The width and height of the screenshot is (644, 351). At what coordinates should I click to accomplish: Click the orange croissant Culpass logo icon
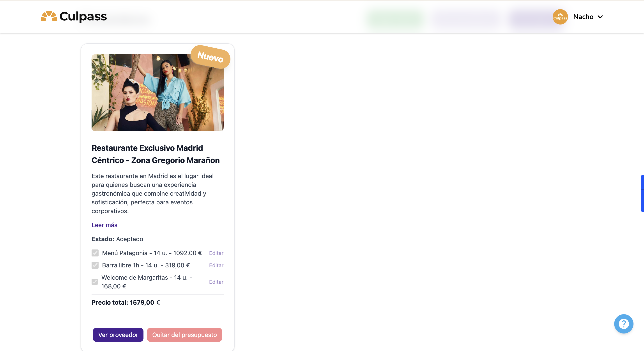click(x=49, y=16)
